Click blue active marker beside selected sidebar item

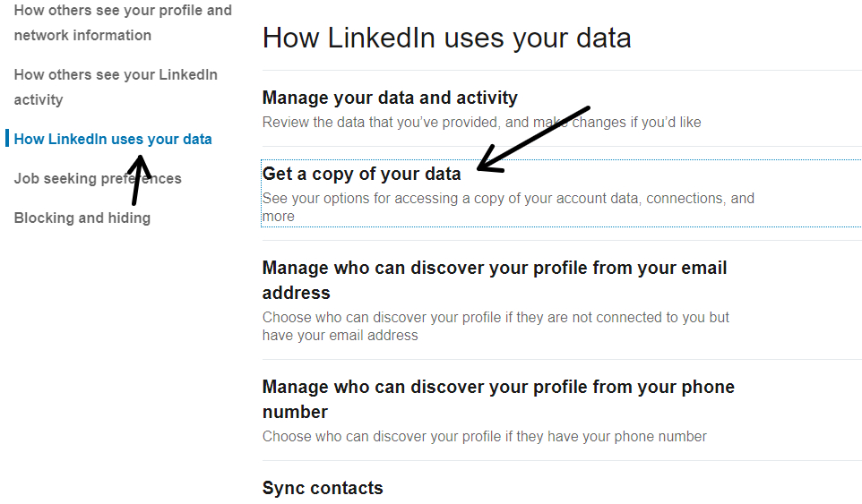point(6,139)
